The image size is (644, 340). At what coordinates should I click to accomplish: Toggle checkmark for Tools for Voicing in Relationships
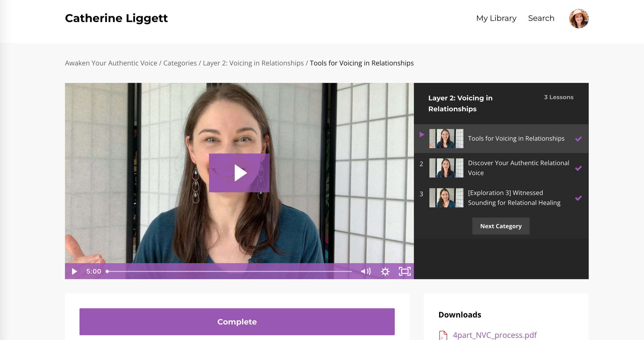(578, 139)
